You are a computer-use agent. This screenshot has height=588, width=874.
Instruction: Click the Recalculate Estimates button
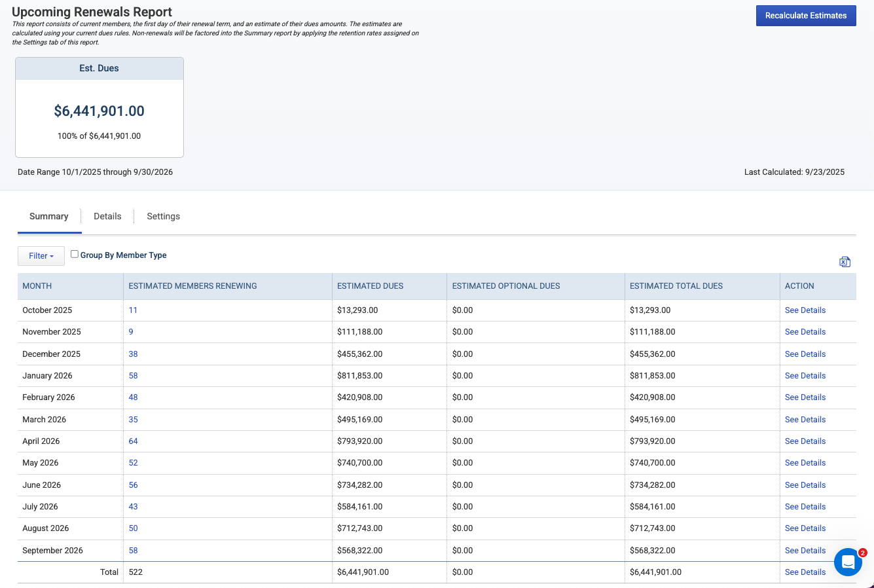point(806,16)
